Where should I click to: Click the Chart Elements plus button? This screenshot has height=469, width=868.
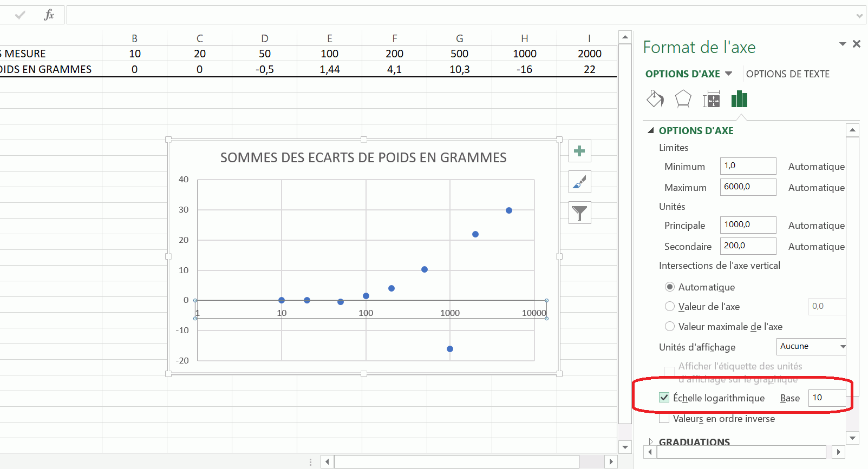(x=579, y=151)
